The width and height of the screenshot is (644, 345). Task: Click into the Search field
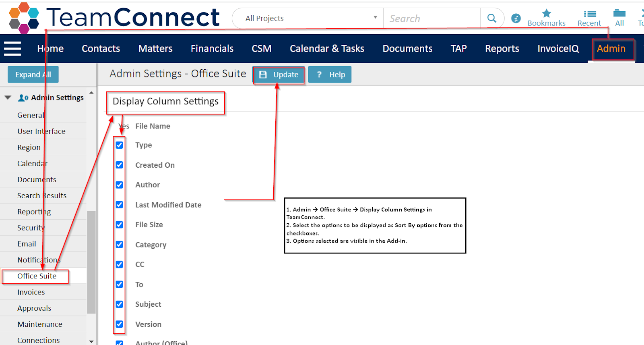(431, 18)
